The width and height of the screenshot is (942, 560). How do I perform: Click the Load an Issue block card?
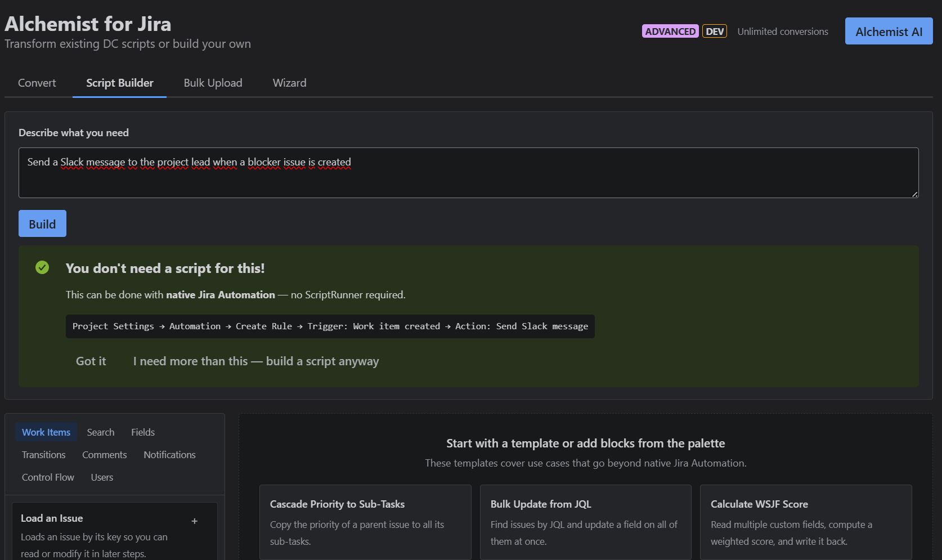[115, 531]
